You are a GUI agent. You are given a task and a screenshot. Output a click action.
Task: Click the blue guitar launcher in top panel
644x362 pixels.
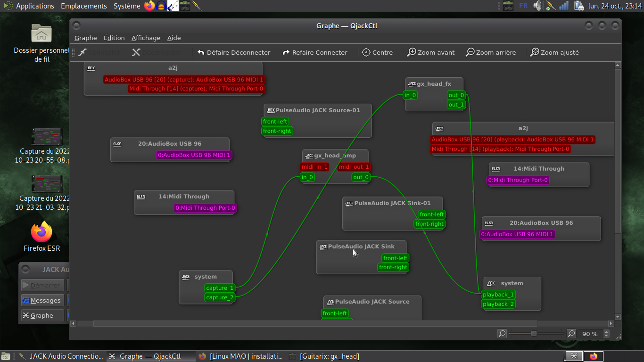tap(173, 6)
